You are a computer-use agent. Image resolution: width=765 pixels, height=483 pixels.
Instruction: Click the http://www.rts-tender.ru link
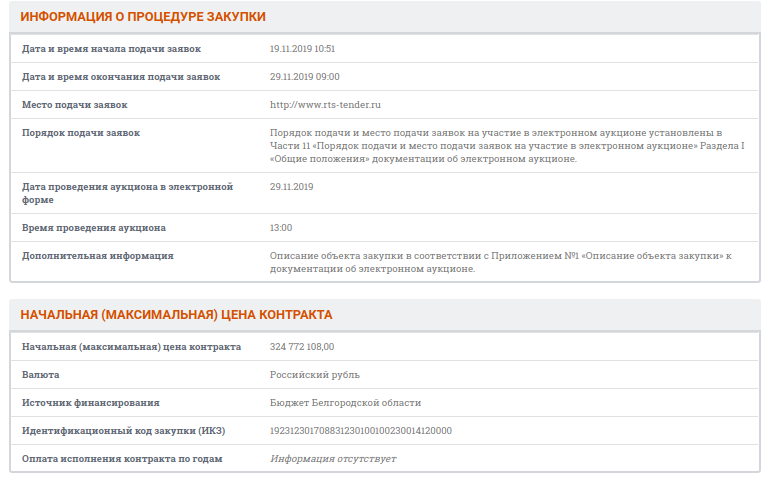tap(325, 105)
